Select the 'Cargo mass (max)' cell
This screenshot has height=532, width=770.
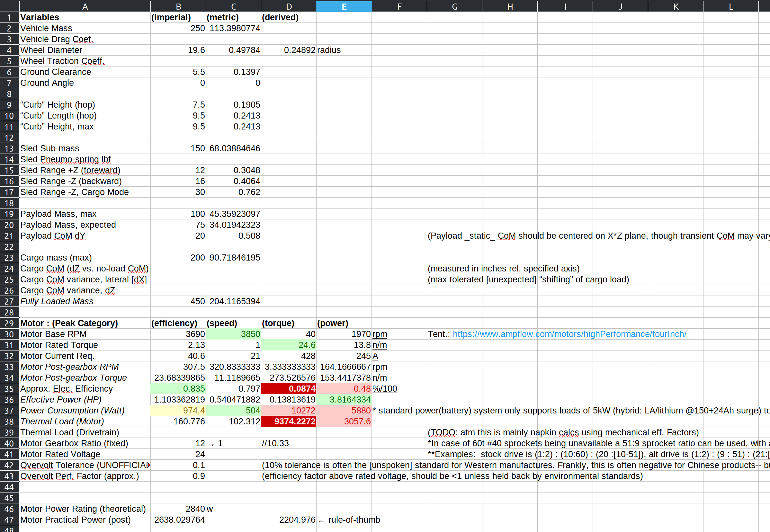(85, 258)
